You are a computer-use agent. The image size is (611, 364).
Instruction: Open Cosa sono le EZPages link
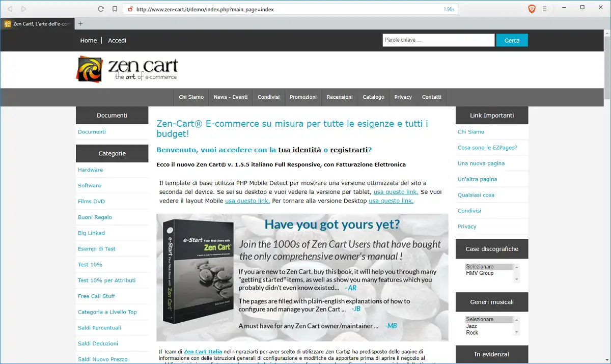click(487, 148)
